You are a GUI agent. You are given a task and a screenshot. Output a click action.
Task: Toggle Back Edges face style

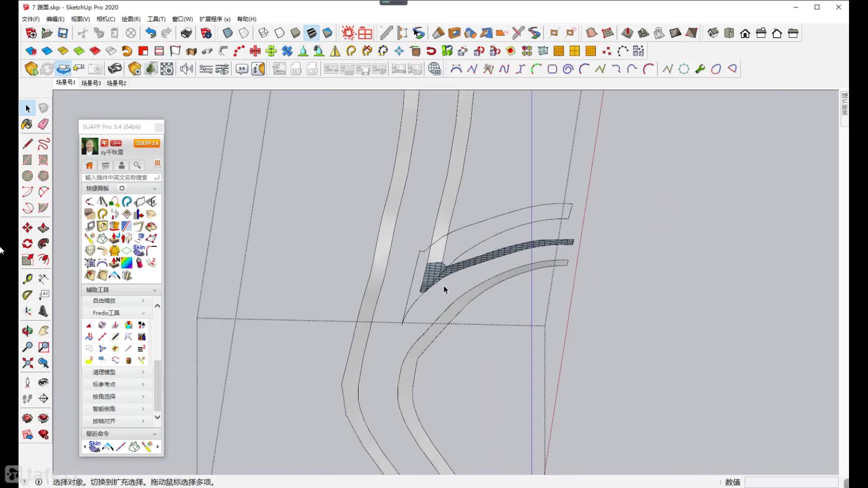[244, 33]
